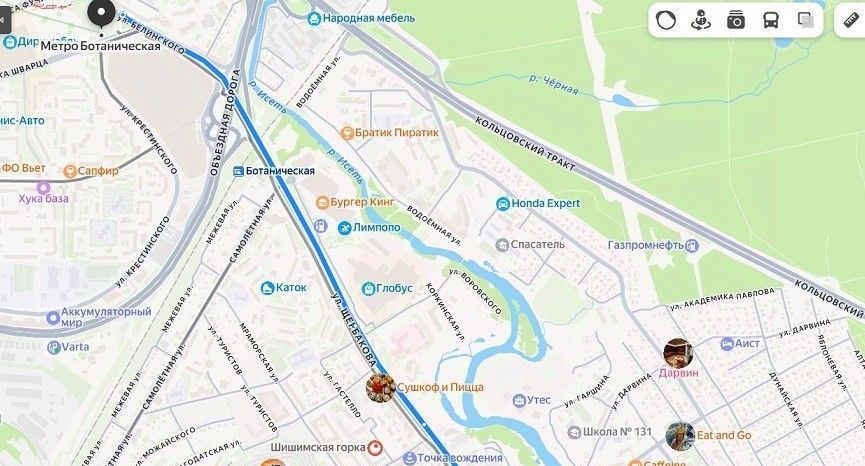Click the Братик Пиратик cafe label

tap(397, 133)
